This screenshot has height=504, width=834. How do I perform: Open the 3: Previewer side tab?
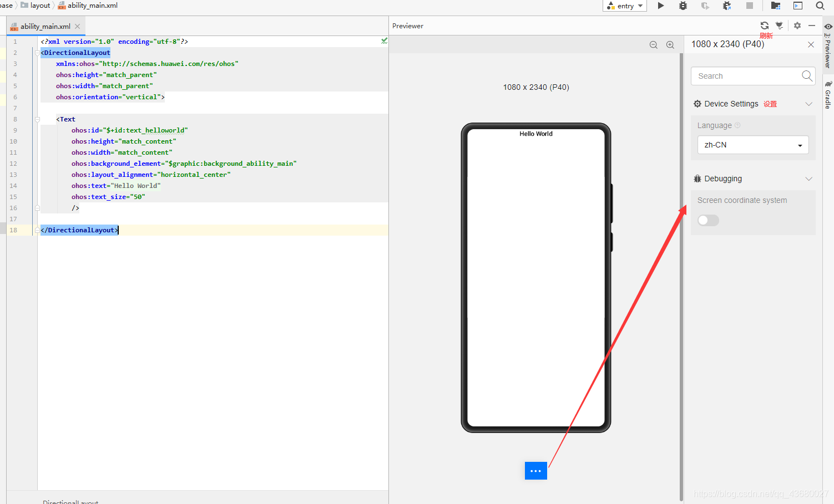tap(828, 45)
